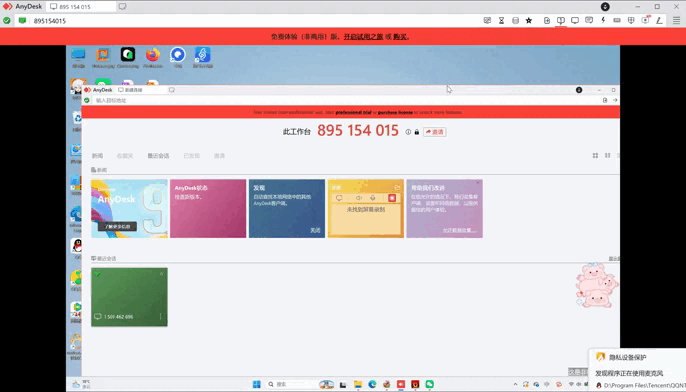
Task: Click the green connection status check icon
Action: [x=7, y=21]
